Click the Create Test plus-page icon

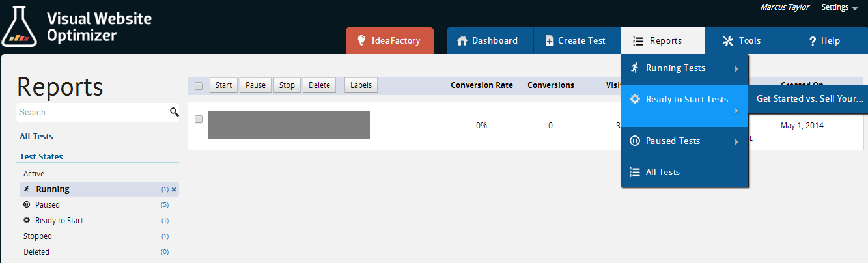tap(550, 40)
